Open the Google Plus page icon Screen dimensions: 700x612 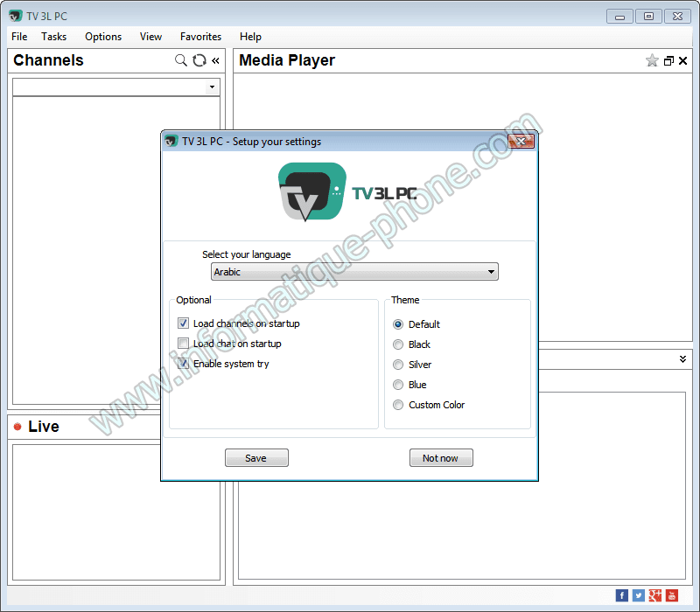coord(654,595)
